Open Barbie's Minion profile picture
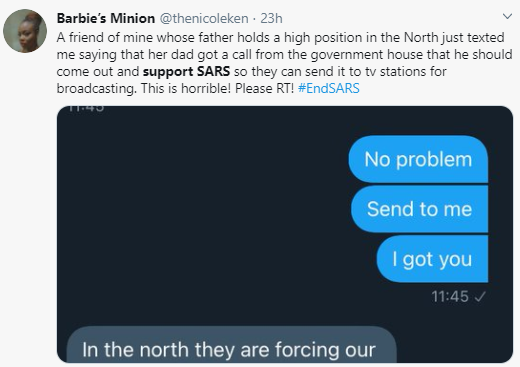520x367 pixels. 25,31
